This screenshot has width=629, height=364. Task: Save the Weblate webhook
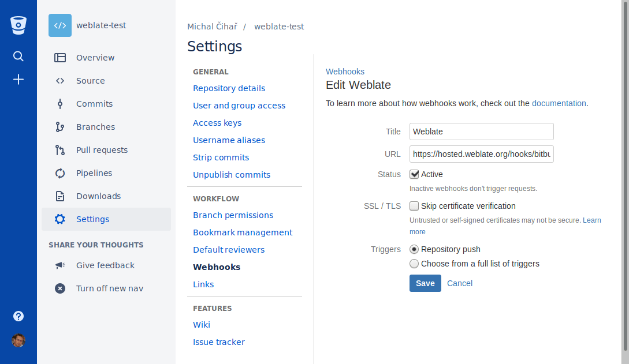click(x=425, y=283)
